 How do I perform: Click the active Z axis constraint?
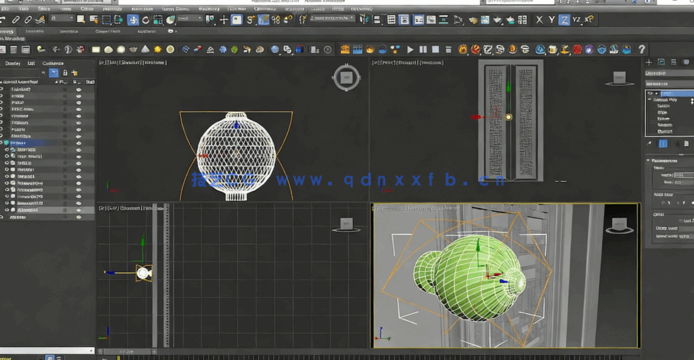click(564, 19)
